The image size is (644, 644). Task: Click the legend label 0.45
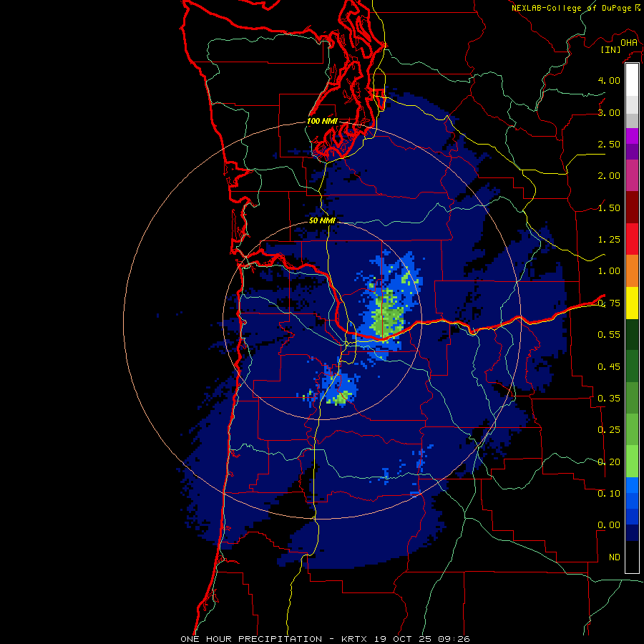(x=609, y=367)
